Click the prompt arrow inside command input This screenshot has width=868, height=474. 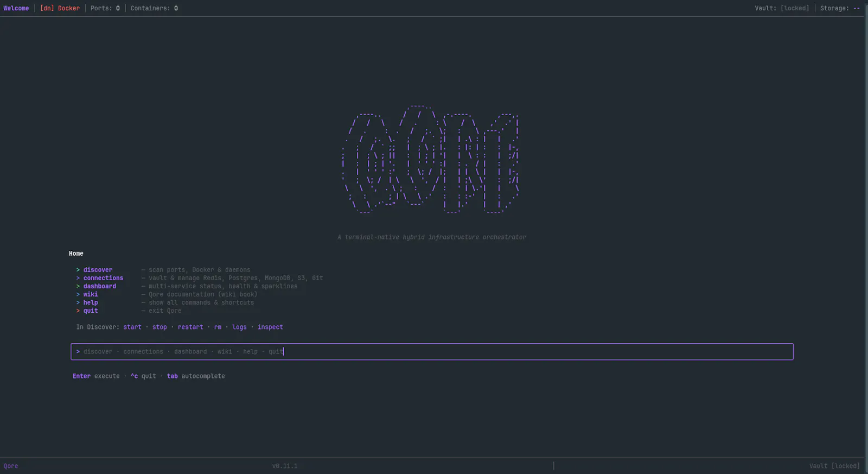coord(78,351)
